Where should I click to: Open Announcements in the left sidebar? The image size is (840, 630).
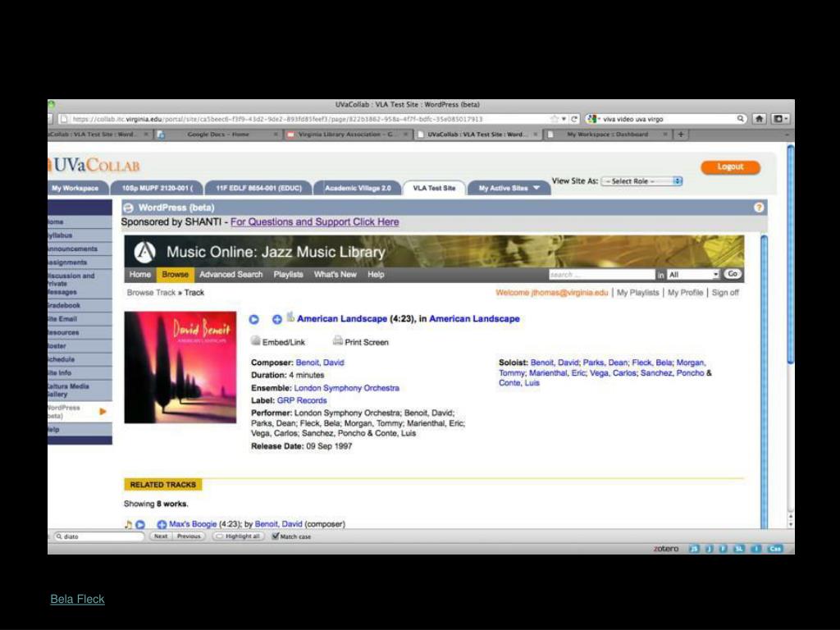tap(80, 249)
